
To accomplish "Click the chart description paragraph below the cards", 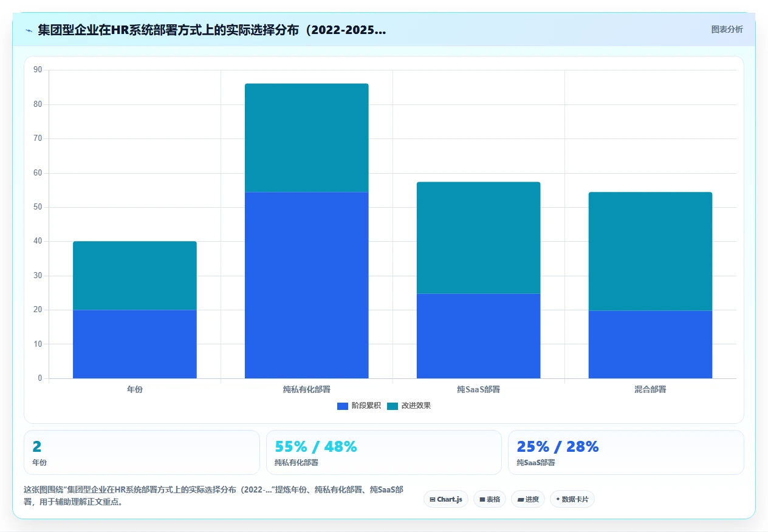I will click(213, 496).
